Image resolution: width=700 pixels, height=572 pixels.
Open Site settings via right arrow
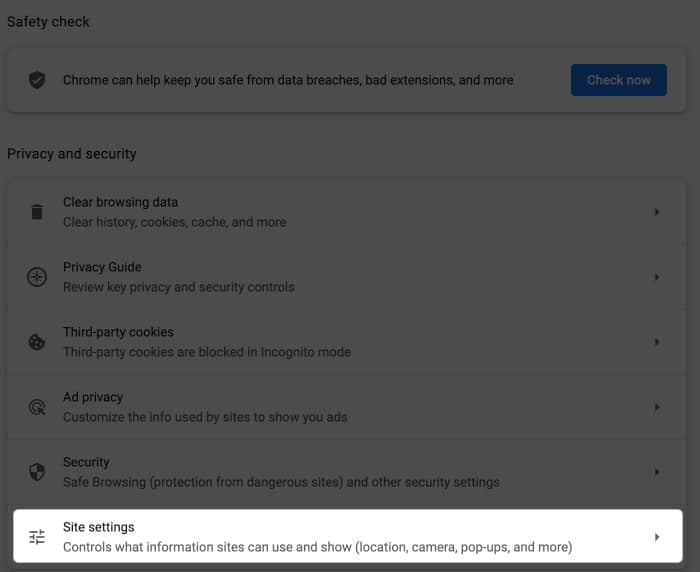[657, 537]
